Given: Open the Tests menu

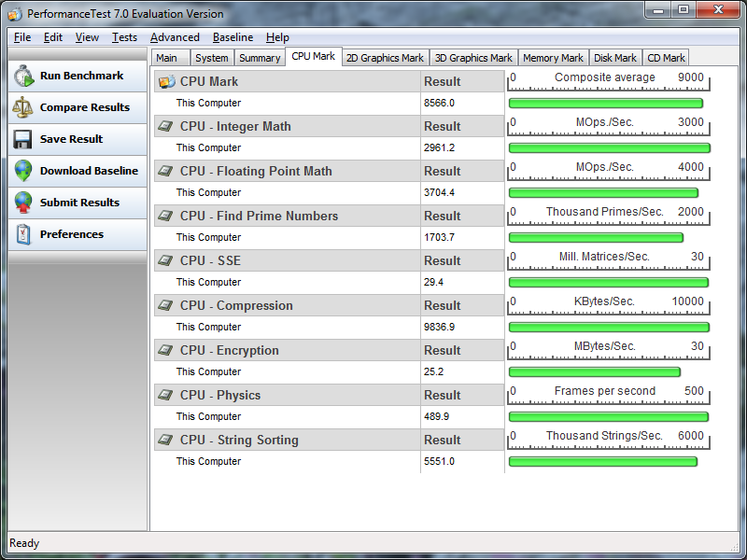Looking at the screenshot, I should pos(124,37).
